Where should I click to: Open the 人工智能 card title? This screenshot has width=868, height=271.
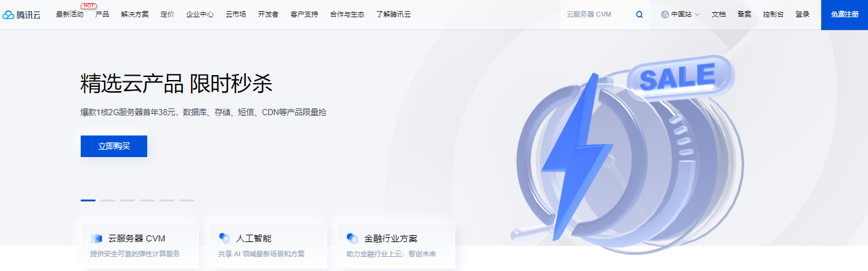(x=254, y=238)
